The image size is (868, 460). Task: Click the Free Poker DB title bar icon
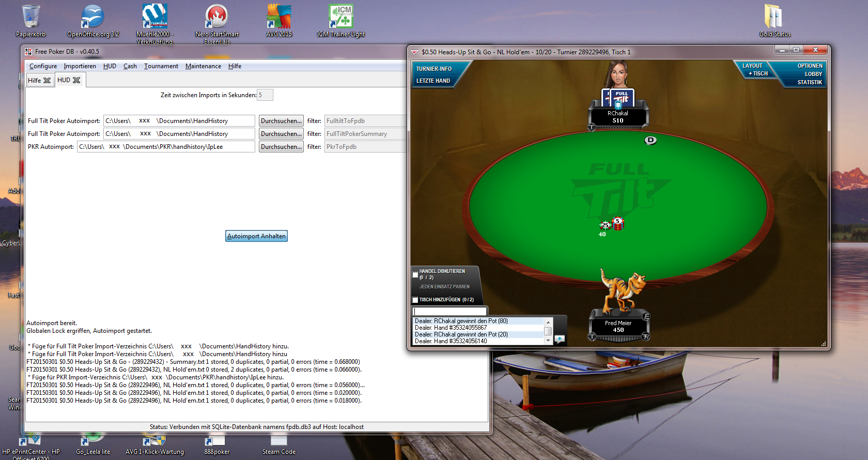click(x=28, y=52)
